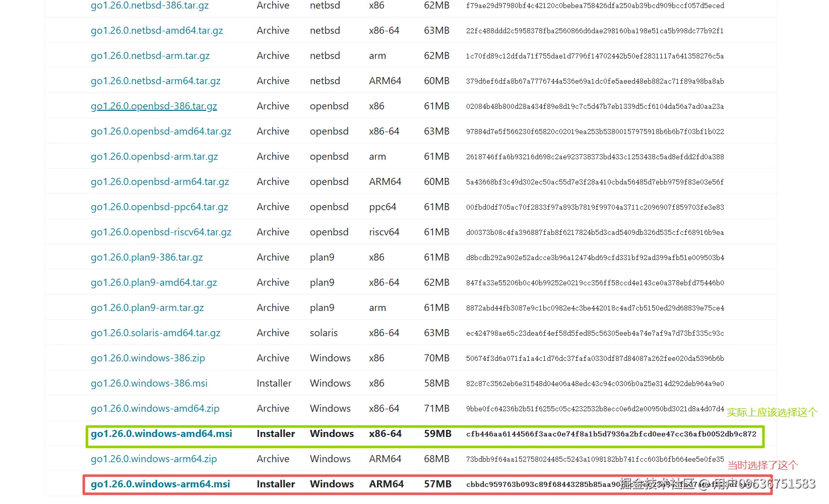This screenshot has width=829, height=504.
Task: Click the 57MB size in windows-arm64.msi row
Action: pos(437,484)
